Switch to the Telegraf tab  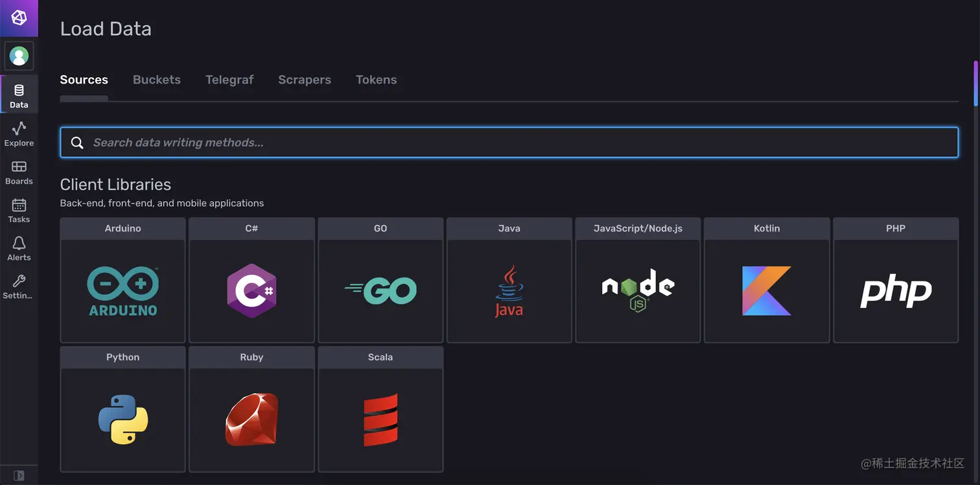tap(229, 80)
